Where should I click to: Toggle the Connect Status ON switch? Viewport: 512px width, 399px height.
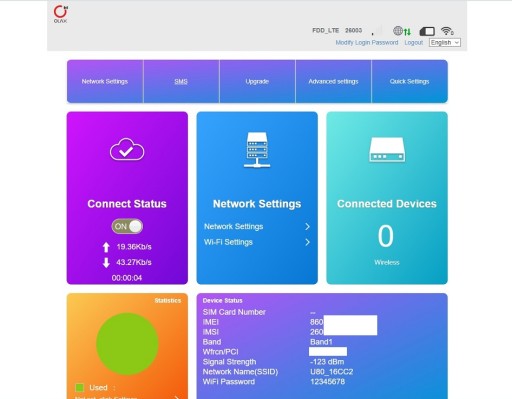point(127,226)
